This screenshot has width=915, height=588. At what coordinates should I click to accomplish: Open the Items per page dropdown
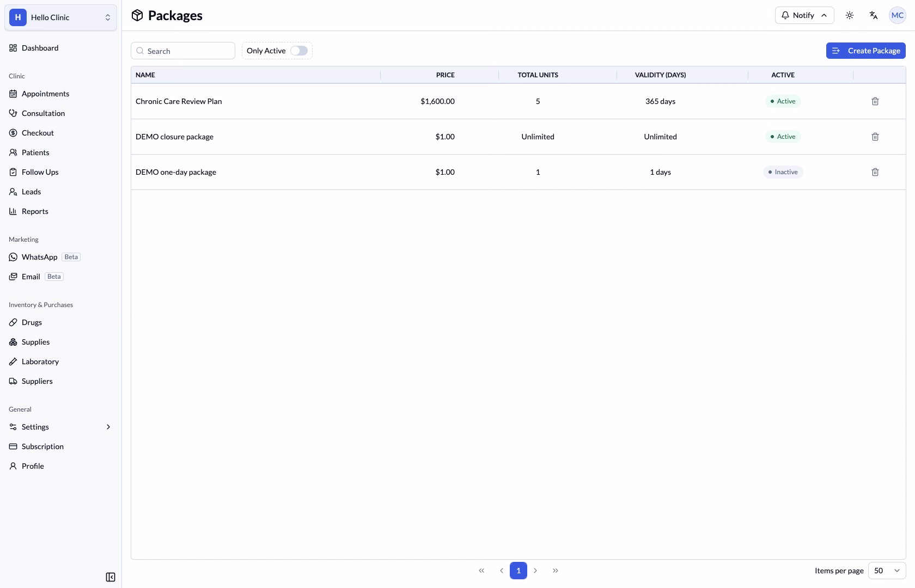click(887, 571)
